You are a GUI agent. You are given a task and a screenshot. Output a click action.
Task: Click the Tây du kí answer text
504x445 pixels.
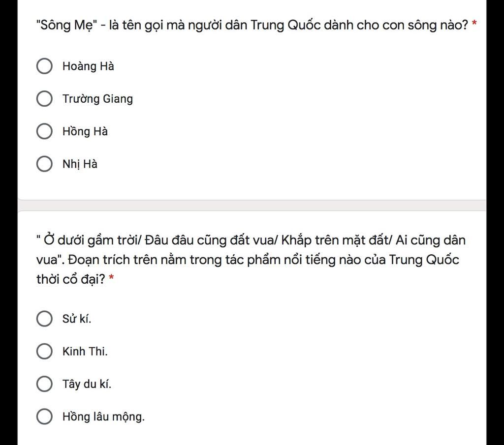click(87, 384)
